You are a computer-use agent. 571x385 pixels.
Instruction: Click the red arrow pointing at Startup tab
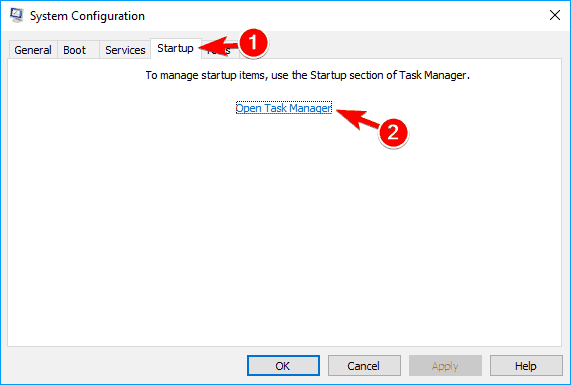[x=218, y=46]
